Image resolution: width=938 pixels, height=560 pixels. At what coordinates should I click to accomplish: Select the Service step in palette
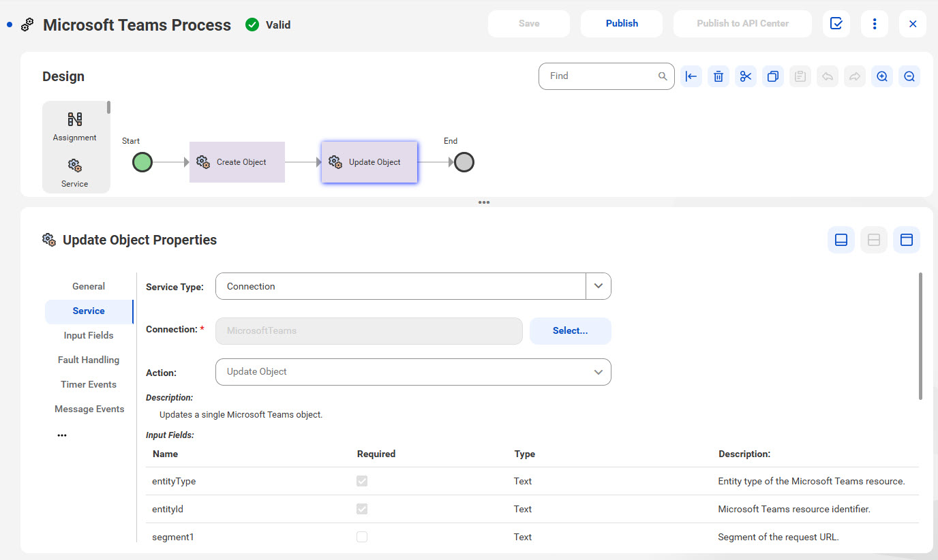75,173
